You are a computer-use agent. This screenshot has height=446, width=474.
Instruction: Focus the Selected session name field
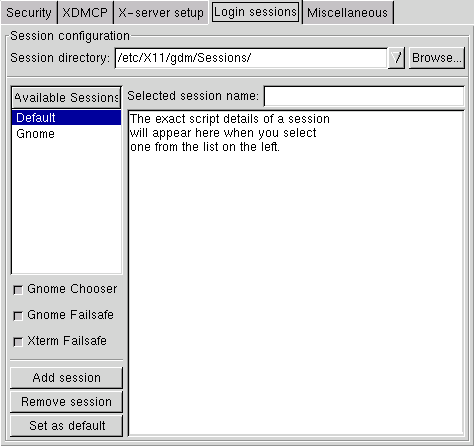click(364, 96)
